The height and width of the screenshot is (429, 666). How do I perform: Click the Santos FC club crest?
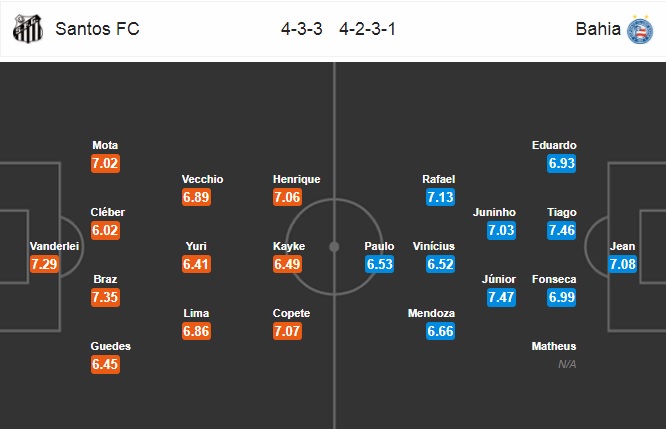28,29
